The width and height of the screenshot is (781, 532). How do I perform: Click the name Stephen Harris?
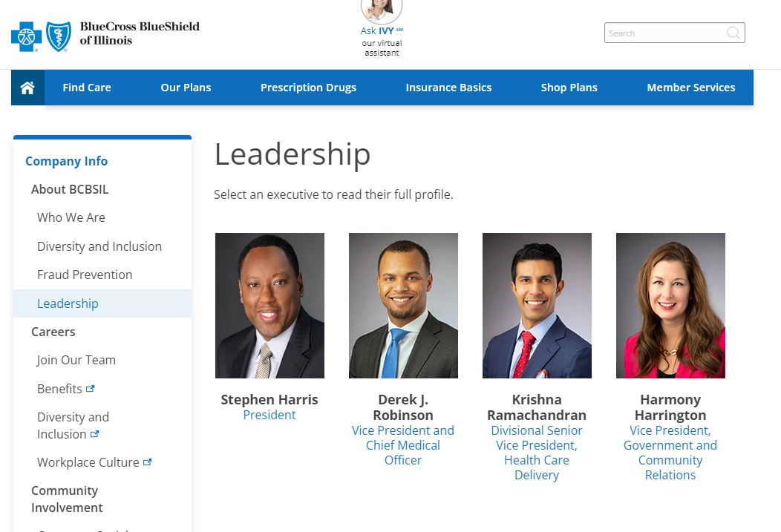pyautogui.click(x=269, y=400)
